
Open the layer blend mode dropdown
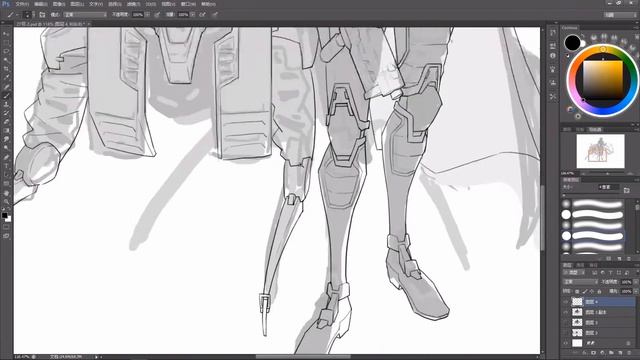tap(580, 282)
